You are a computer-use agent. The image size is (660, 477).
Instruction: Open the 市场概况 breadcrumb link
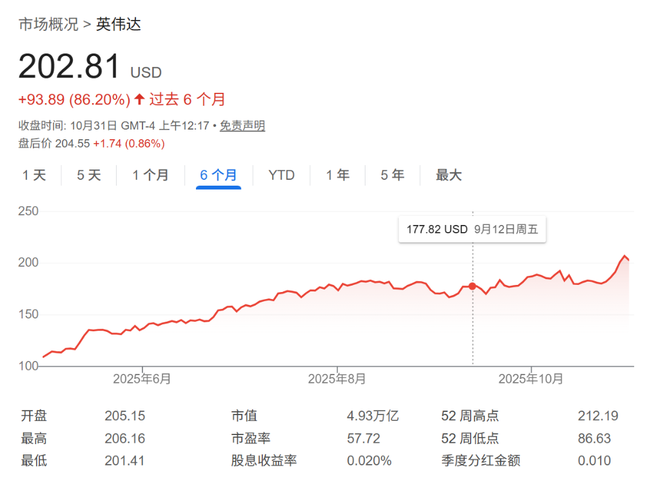coord(48,24)
